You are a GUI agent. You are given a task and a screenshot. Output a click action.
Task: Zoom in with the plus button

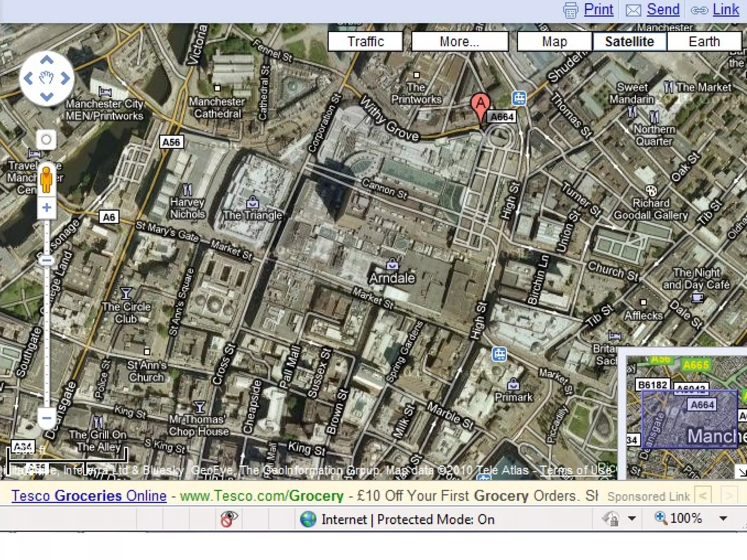(x=46, y=208)
